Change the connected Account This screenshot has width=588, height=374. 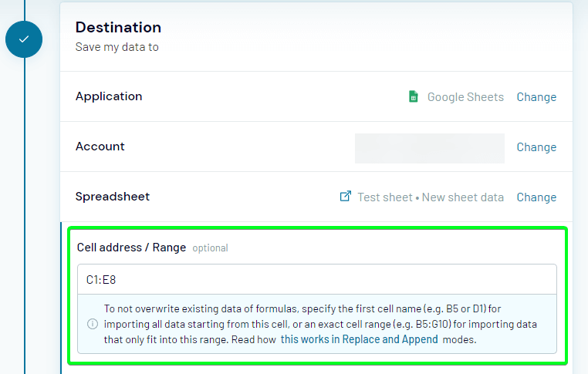536,147
